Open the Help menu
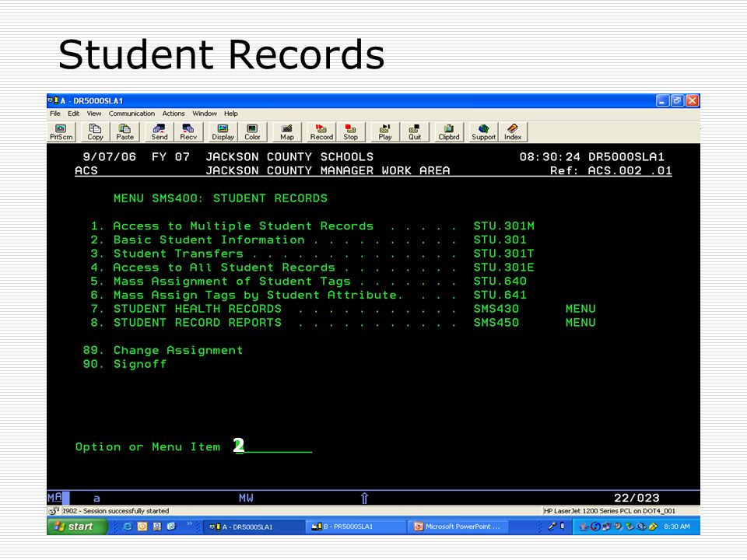 click(x=231, y=114)
